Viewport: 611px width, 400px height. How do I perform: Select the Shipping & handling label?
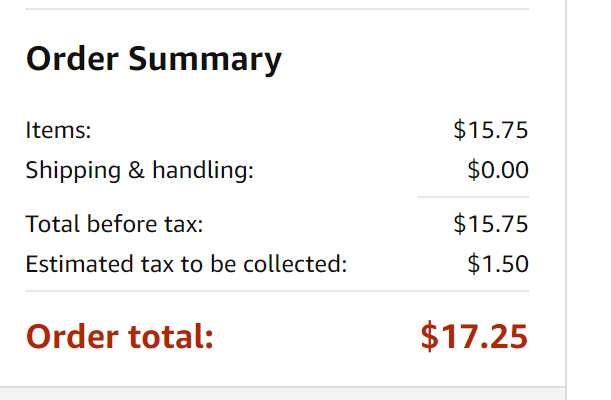click(140, 171)
